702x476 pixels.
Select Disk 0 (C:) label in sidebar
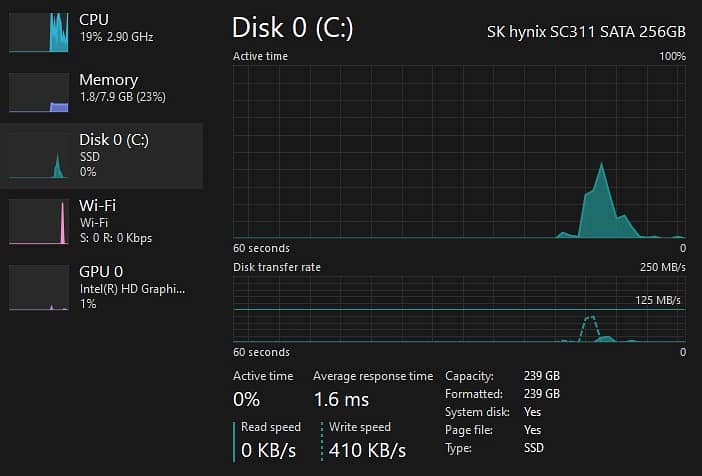(x=114, y=140)
